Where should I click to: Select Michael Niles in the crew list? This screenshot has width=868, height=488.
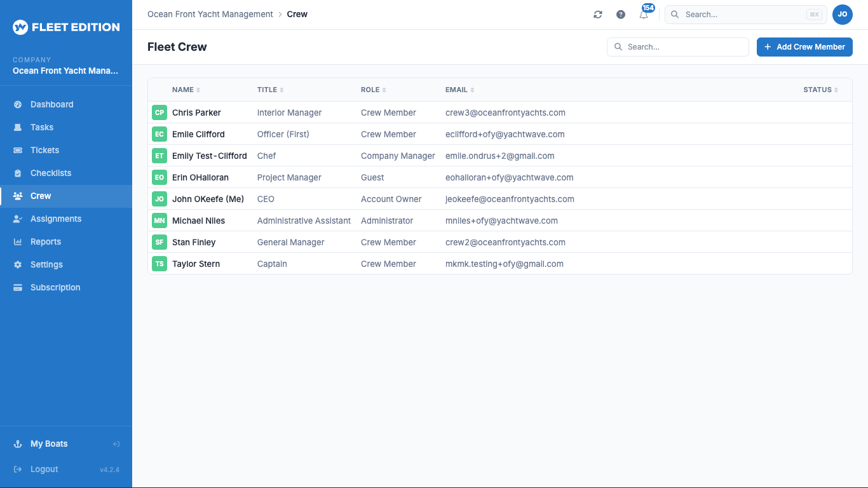point(198,220)
